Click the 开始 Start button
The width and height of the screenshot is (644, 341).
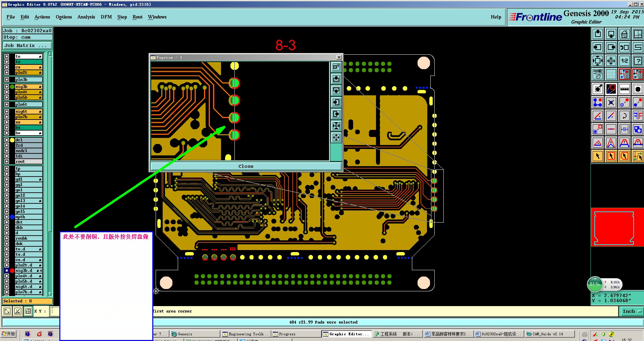click(8, 334)
